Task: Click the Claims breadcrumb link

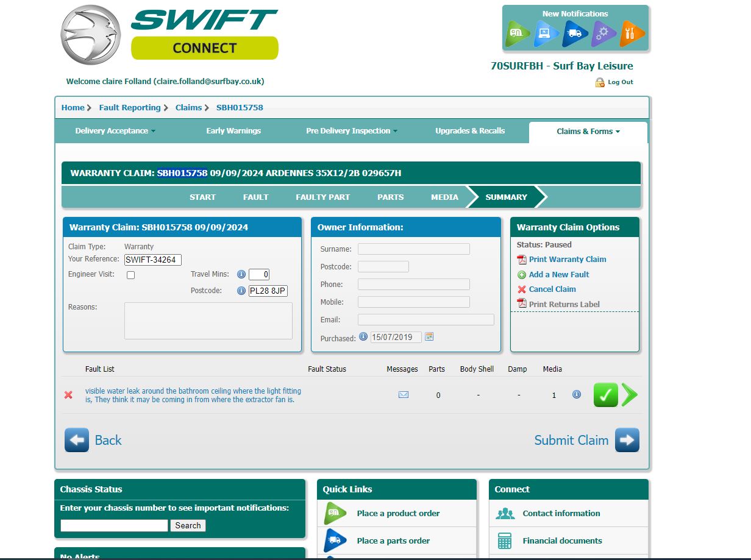Action: (x=188, y=108)
